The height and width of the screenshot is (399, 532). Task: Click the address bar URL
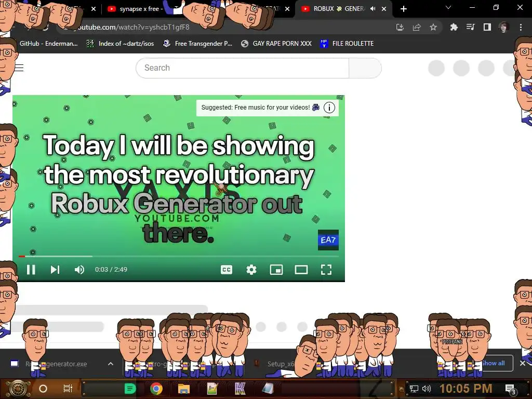coord(133,27)
